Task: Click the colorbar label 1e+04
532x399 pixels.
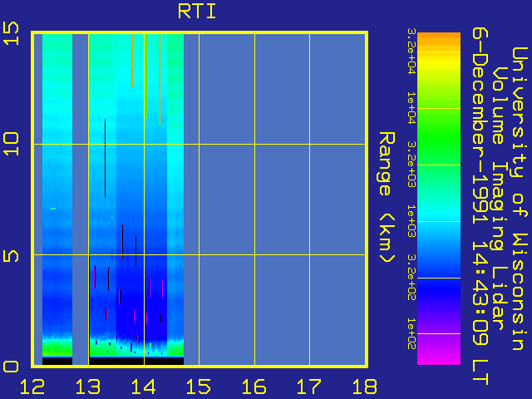Action: tap(411, 108)
